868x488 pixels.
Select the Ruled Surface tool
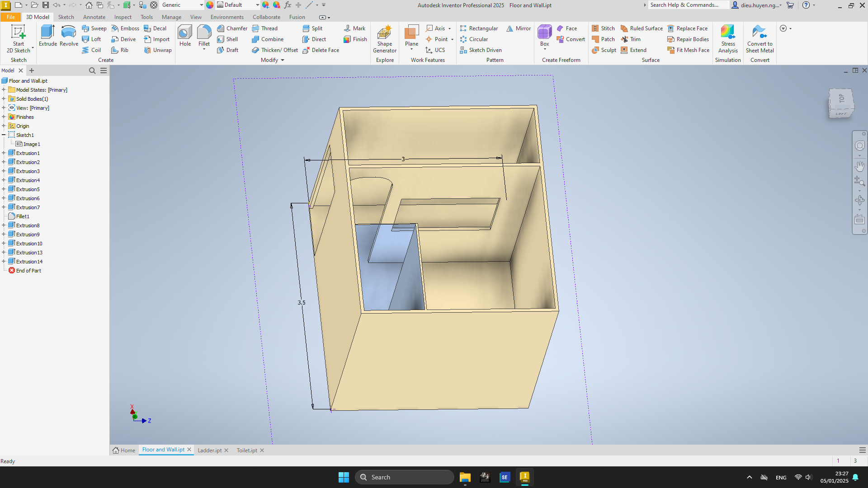(x=642, y=28)
